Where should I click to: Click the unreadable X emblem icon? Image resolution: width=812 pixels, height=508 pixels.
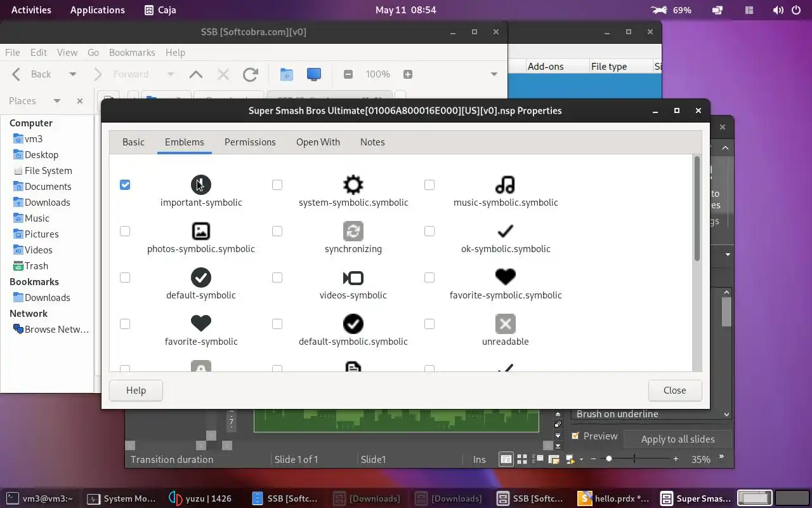click(x=506, y=324)
